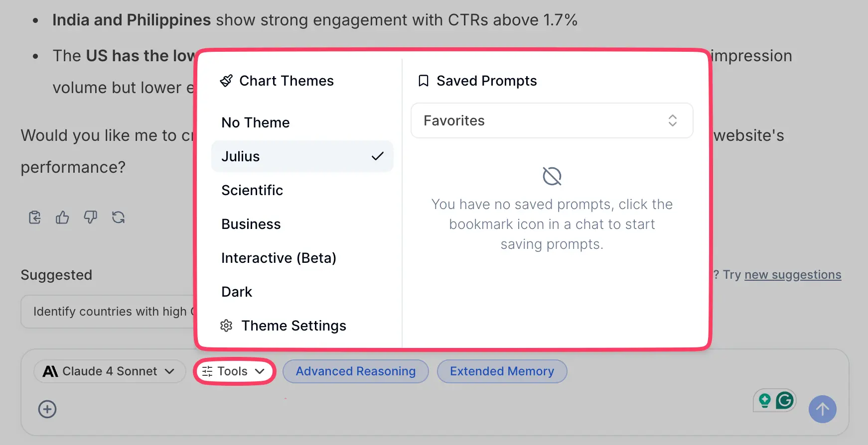Click the thumbs up icon
This screenshot has width=868, height=445.
click(x=62, y=218)
